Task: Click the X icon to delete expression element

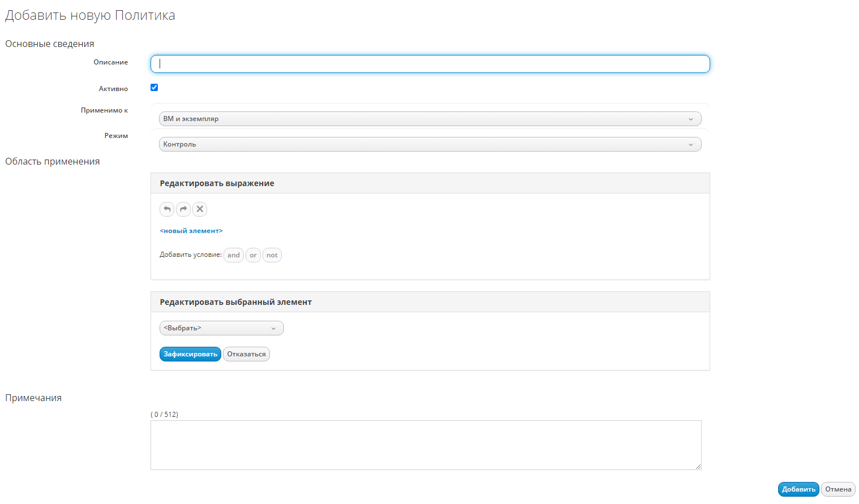Action: [x=200, y=209]
